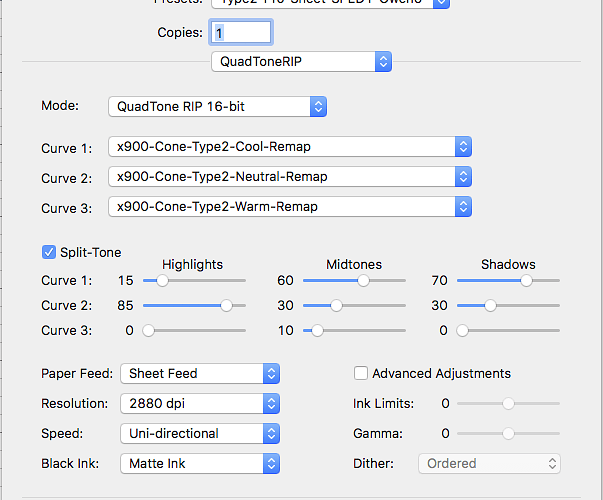603x500 pixels.
Task: Uncheck the Split-Tone checkbox
Action: (x=49, y=252)
